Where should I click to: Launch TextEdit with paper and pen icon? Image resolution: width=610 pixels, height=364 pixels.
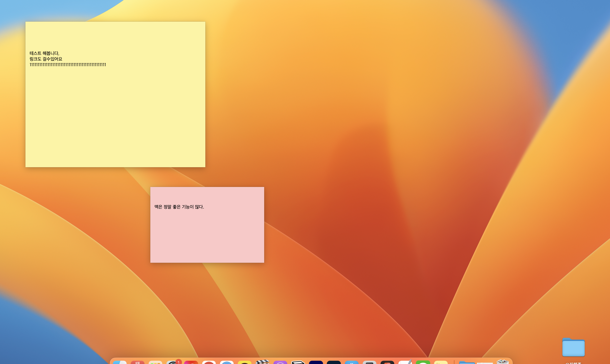point(405,362)
